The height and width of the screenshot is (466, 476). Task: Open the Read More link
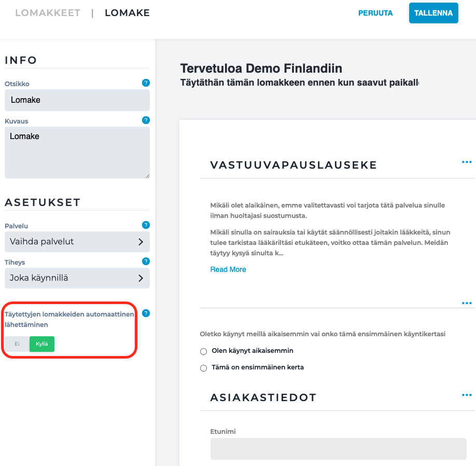tap(228, 269)
